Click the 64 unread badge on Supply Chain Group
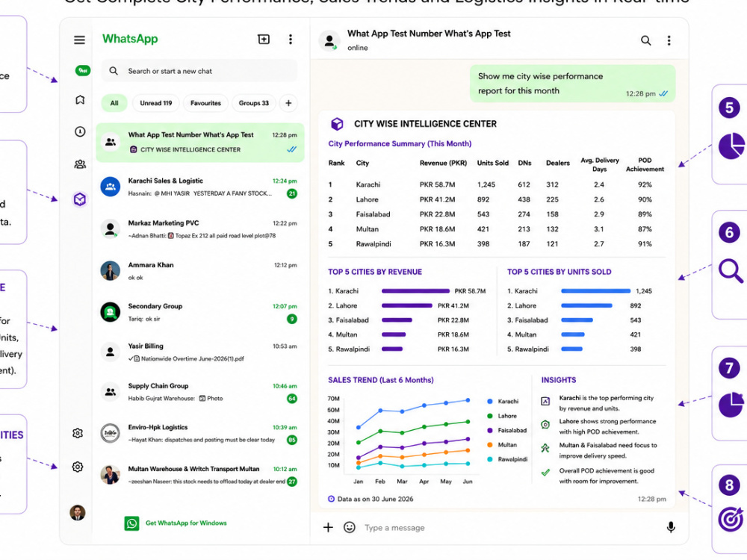Screen dimensions: 747x560 [292, 398]
